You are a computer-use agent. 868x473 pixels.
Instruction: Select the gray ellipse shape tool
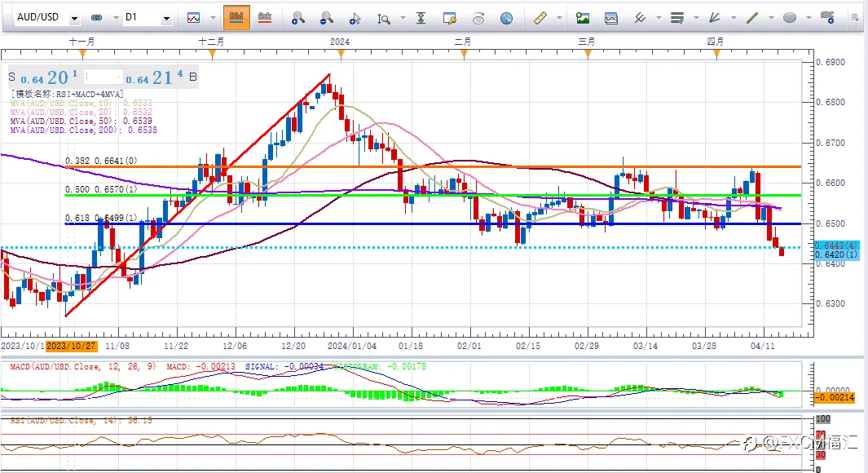(x=790, y=18)
